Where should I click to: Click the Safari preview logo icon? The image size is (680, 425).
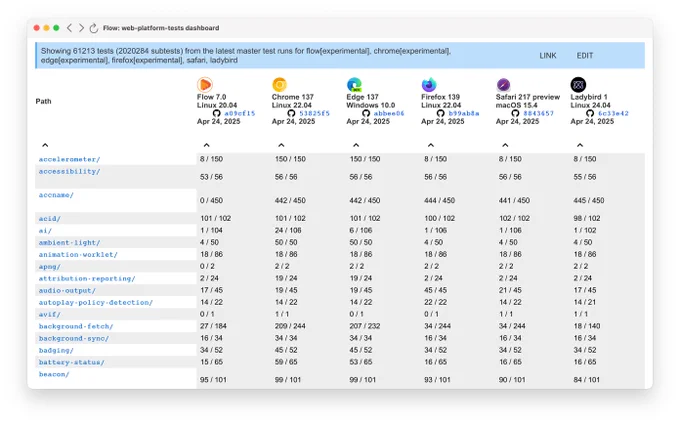pos(503,85)
